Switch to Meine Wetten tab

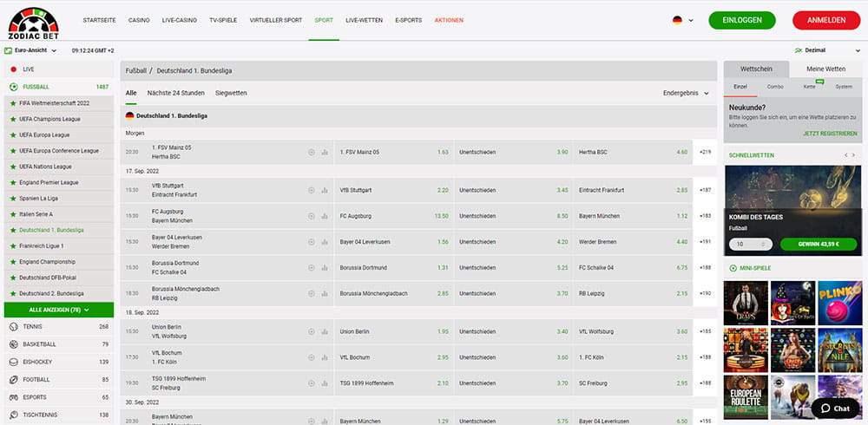click(826, 69)
